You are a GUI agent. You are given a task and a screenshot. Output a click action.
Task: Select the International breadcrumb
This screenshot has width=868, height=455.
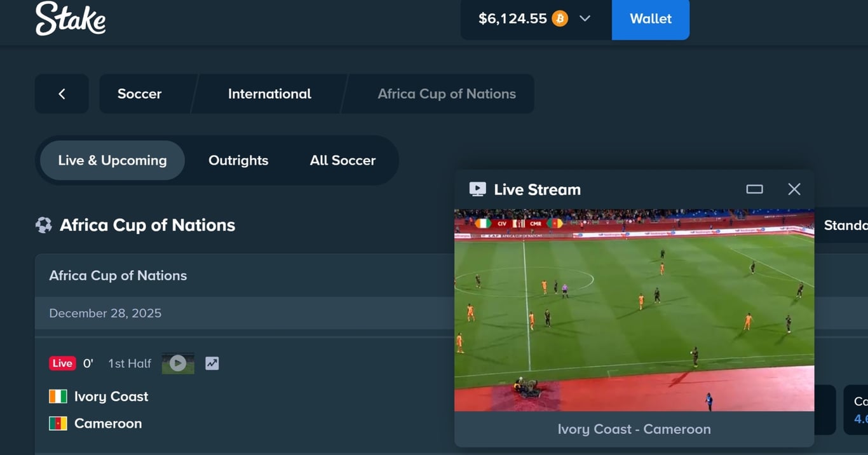point(269,94)
